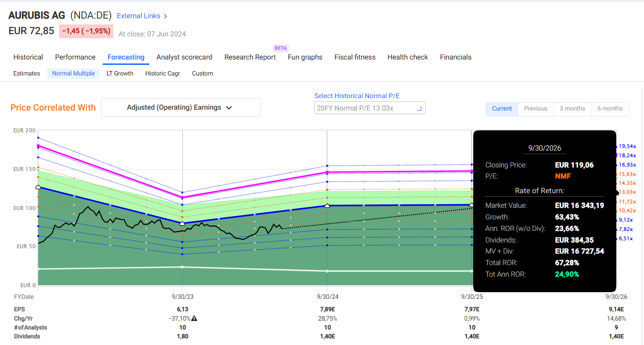Click the warning triangle beside −37,10%
The width and height of the screenshot is (644, 345).
tap(194, 318)
